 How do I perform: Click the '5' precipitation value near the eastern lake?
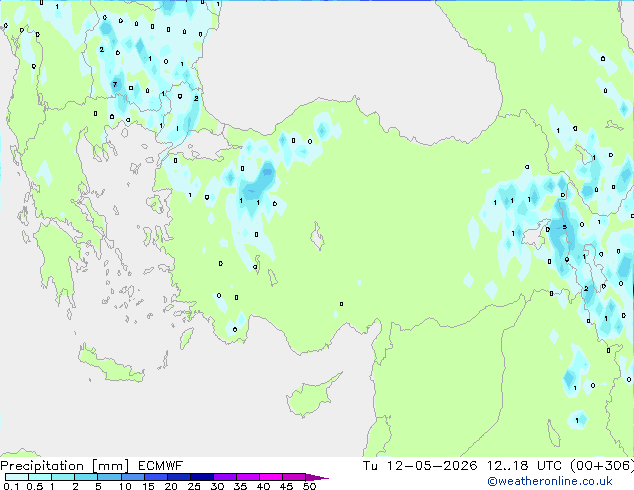click(x=564, y=227)
